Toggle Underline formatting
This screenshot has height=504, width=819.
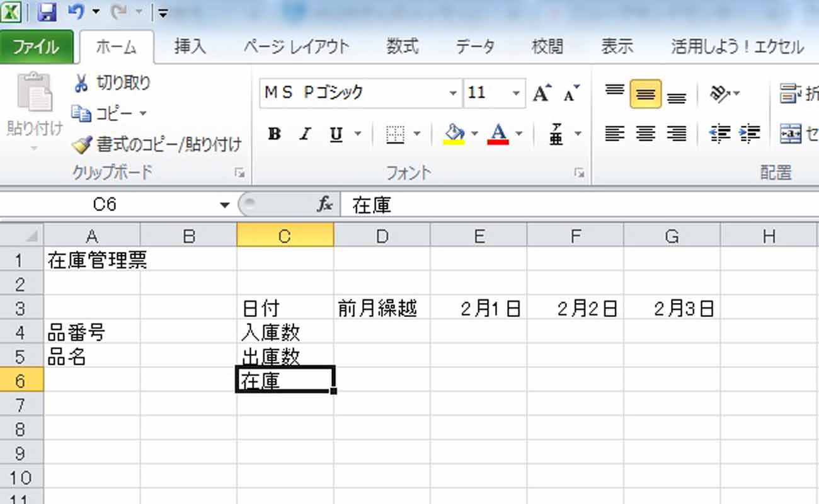[336, 134]
